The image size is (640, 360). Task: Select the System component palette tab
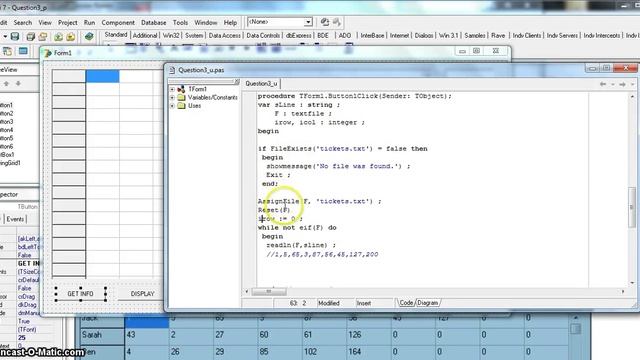coord(194,36)
